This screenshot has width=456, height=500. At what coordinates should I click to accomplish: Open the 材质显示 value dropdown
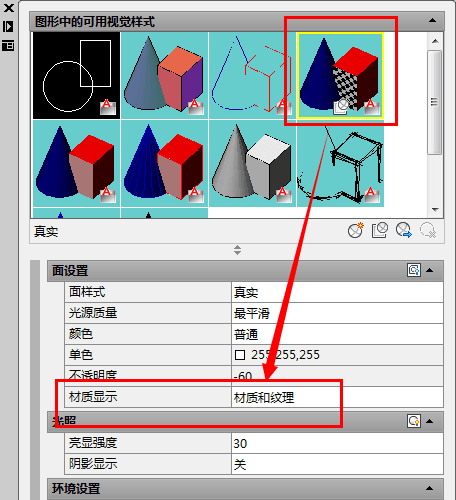pos(337,397)
